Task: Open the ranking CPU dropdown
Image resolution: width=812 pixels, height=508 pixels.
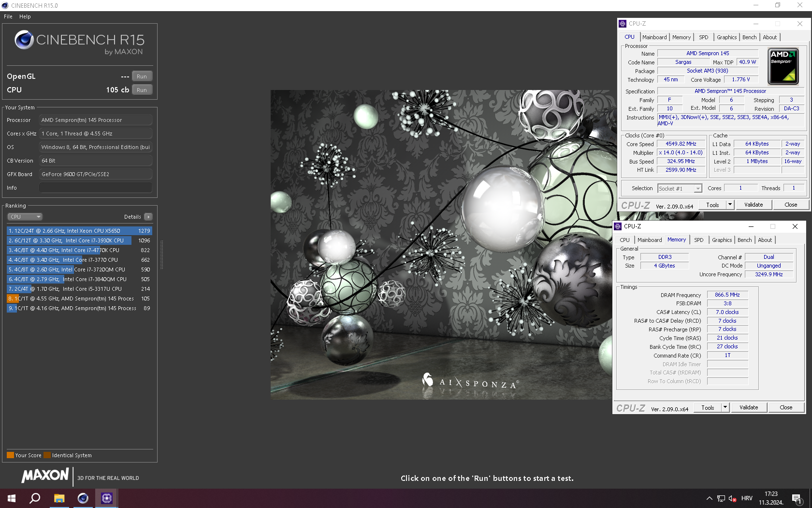Action: pos(25,217)
